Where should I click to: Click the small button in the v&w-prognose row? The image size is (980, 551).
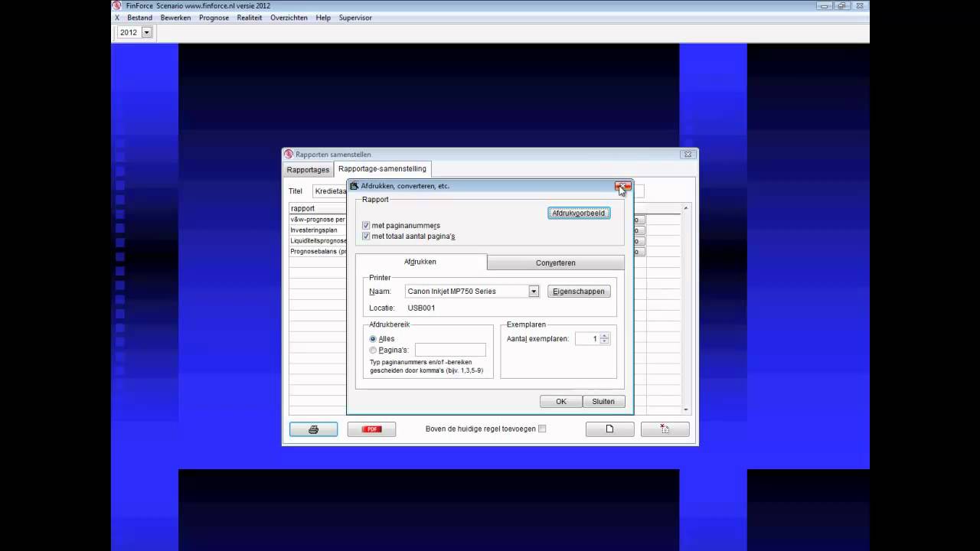click(639, 220)
